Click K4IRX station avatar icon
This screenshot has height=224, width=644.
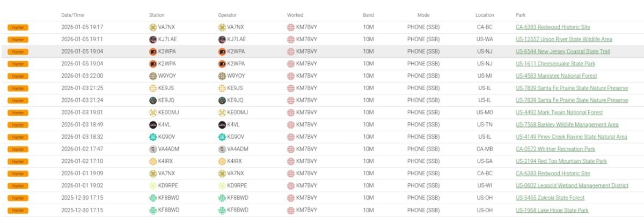153,161
